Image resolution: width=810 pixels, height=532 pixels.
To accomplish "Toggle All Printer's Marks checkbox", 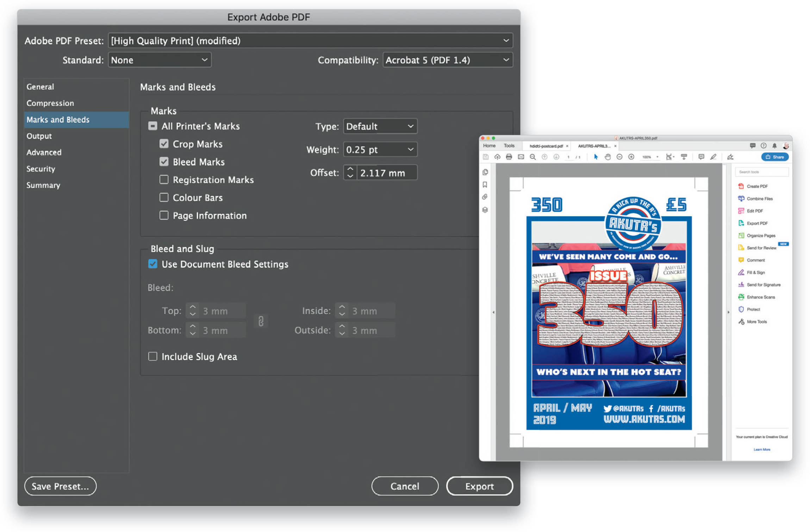I will tap(152, 126).
